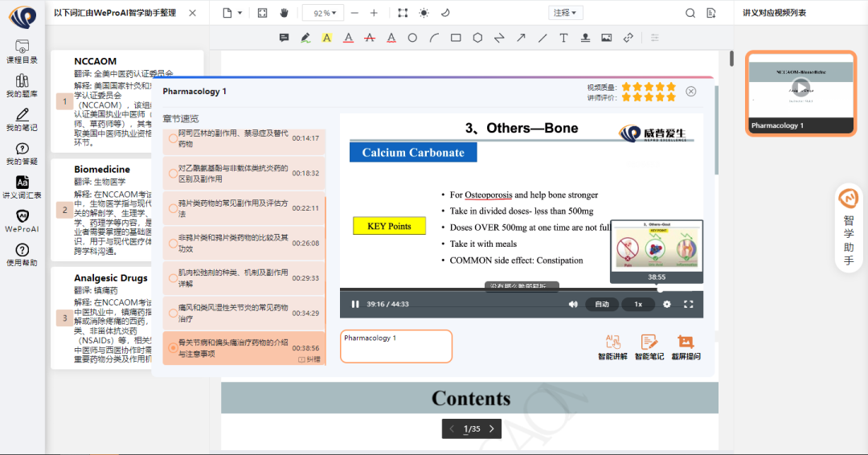Go to next page in page navigator
Image resolution: width=868 pixels, height=455 pixels.
[491, 429]
